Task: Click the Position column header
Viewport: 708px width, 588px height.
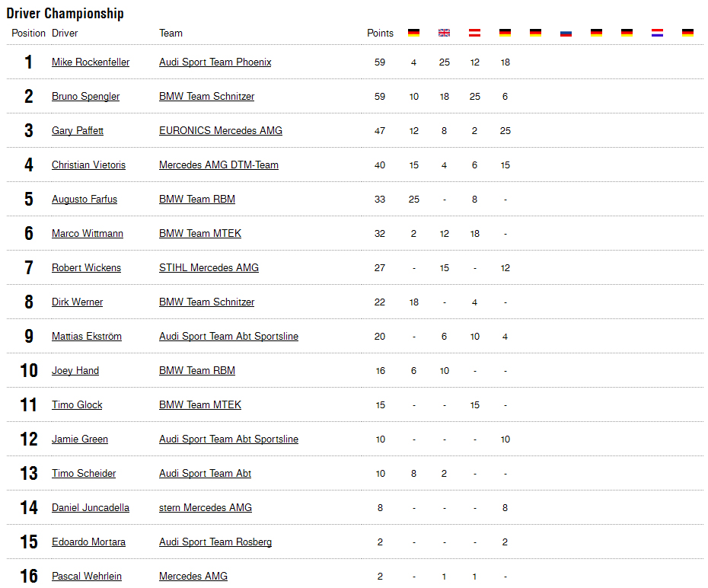Action: click(29, 34)
